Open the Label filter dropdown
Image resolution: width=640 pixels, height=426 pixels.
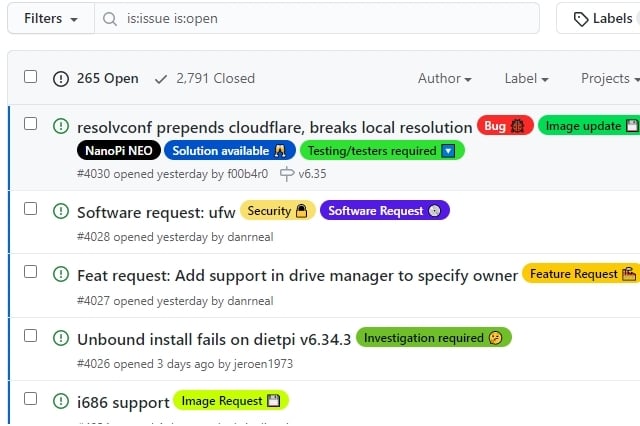(x=526, y=78)
